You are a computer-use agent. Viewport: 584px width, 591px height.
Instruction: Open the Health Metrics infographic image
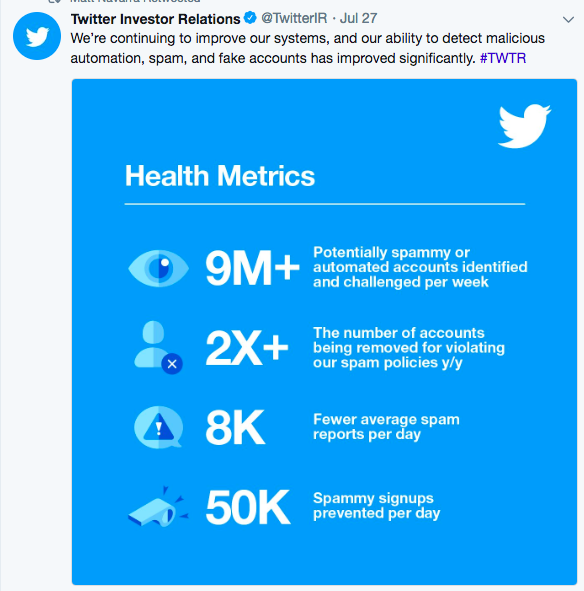[x=324, y=332]
